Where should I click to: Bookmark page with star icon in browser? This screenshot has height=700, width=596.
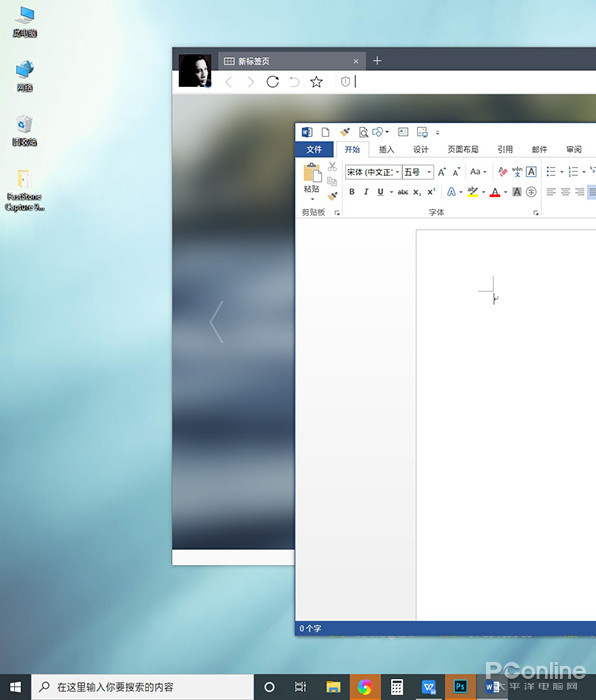pos(316,82)
